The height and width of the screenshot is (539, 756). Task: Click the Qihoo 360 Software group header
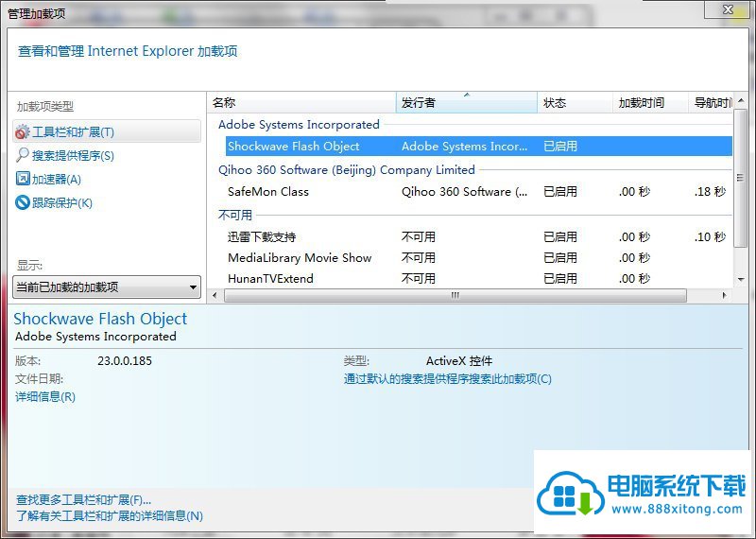coord(347,170)
